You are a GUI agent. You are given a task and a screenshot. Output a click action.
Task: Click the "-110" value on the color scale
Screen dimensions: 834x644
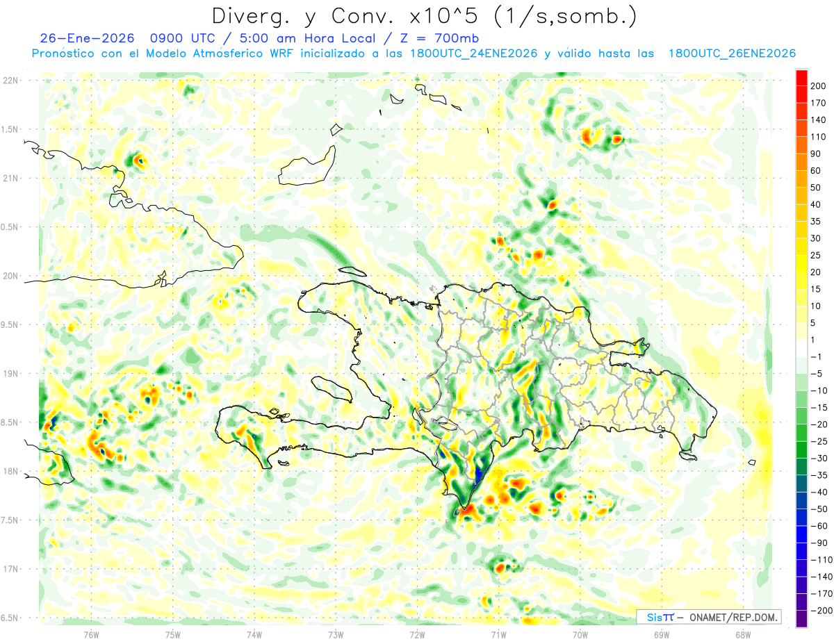[820, 560]
